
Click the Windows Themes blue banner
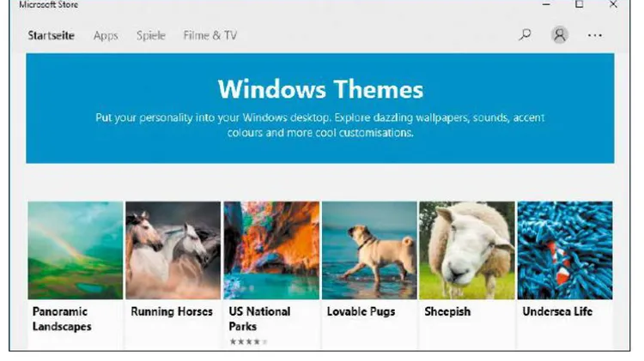click(x=320, y=108)
